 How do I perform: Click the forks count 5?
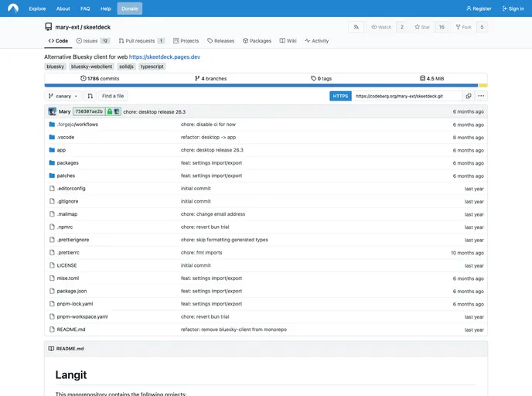tap(482, 27)
